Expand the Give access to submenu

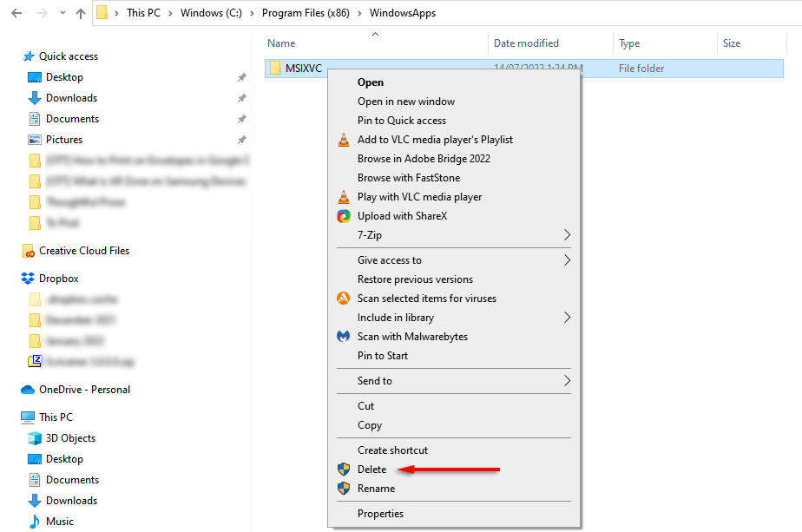(x=567, y=260)
